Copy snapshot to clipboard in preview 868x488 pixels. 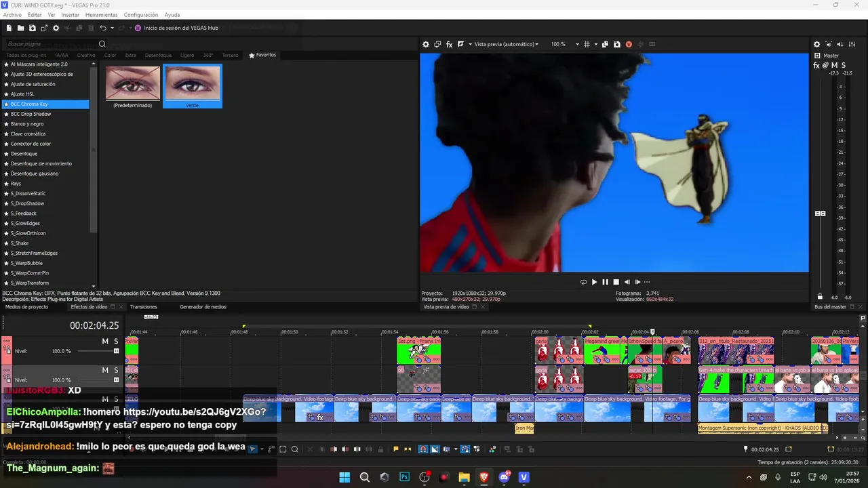[606, 44]
